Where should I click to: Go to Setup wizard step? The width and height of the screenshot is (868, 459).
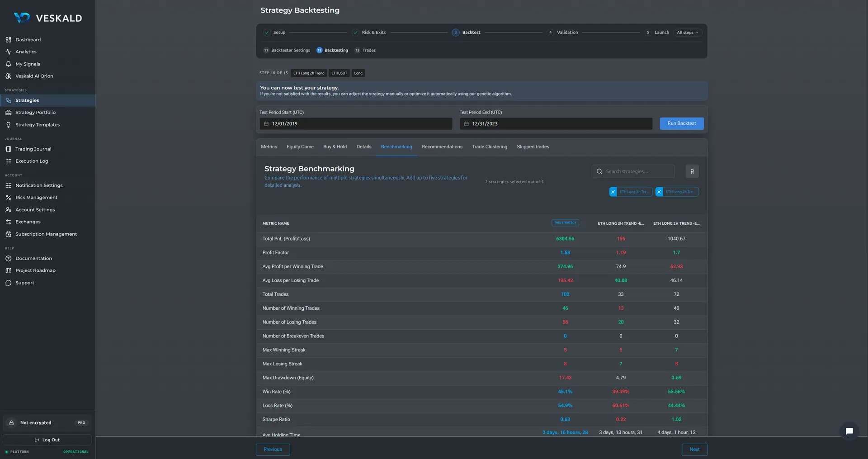pos(274,33)
